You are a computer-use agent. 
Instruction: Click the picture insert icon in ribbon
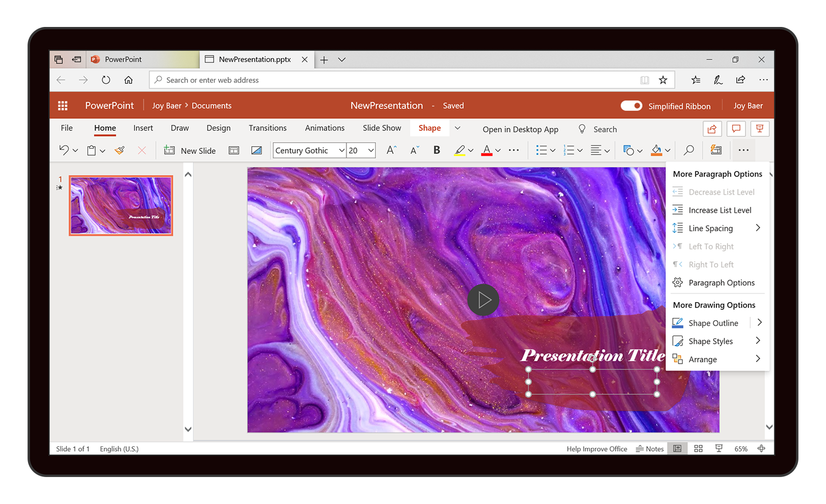point(257,150)
